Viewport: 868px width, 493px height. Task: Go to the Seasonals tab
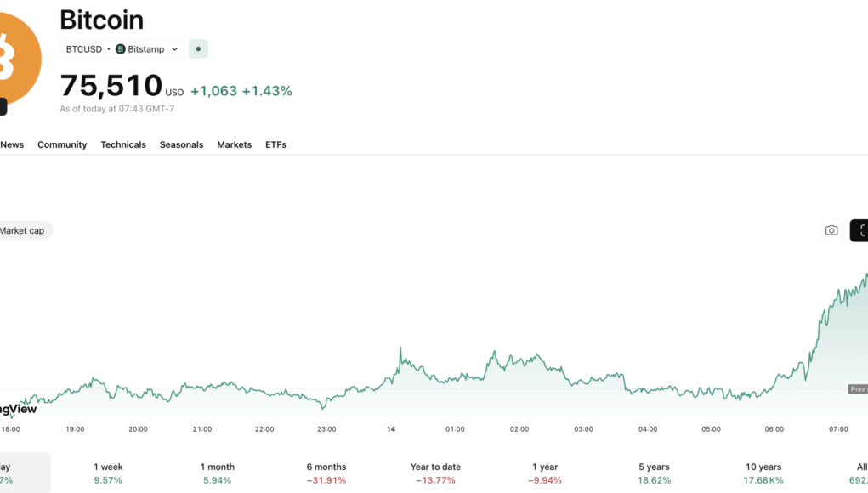coord(181,144)
